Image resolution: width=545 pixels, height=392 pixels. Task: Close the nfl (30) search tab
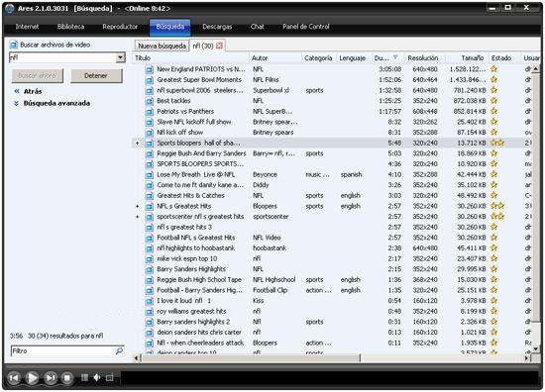click(219, 46)
